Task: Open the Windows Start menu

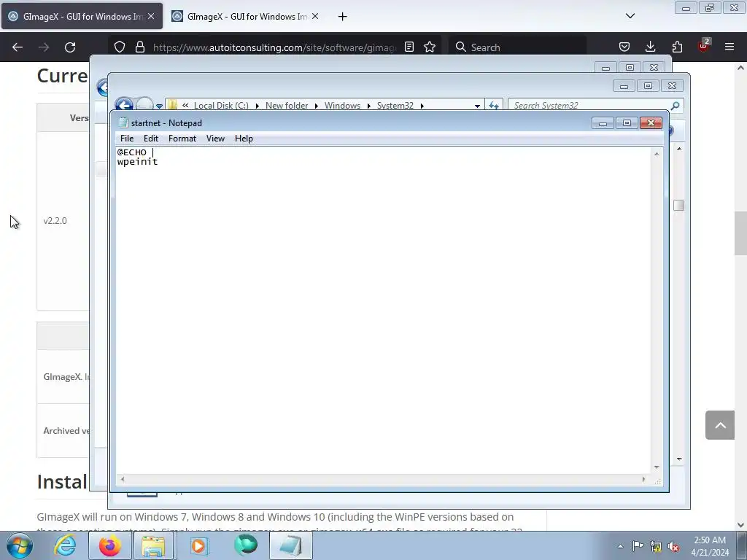Action: pos(20,545)
